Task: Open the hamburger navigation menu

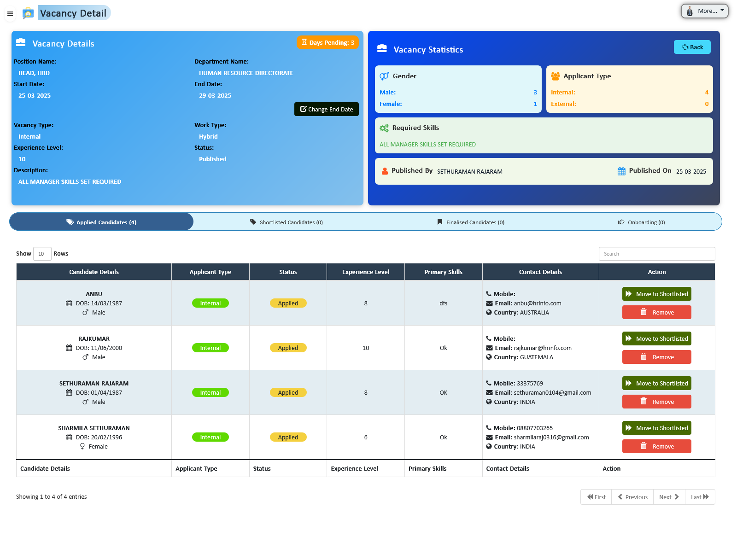Action: 10,14
